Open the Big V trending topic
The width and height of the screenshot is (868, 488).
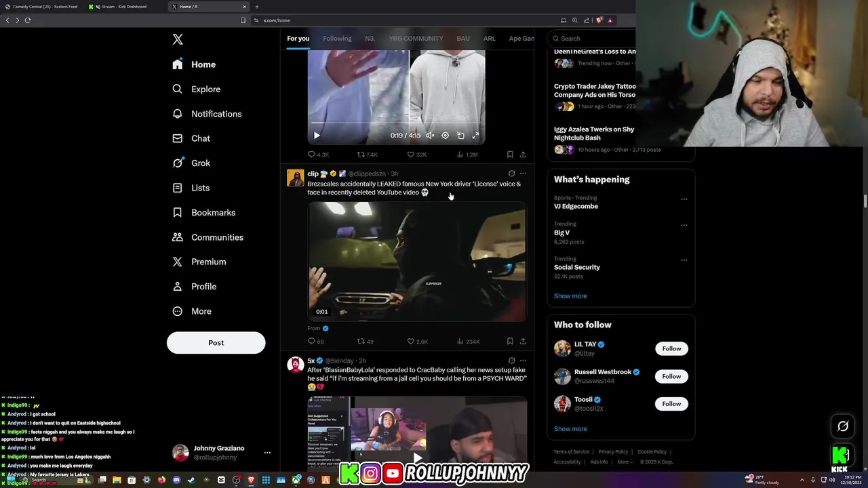point(561,232)
